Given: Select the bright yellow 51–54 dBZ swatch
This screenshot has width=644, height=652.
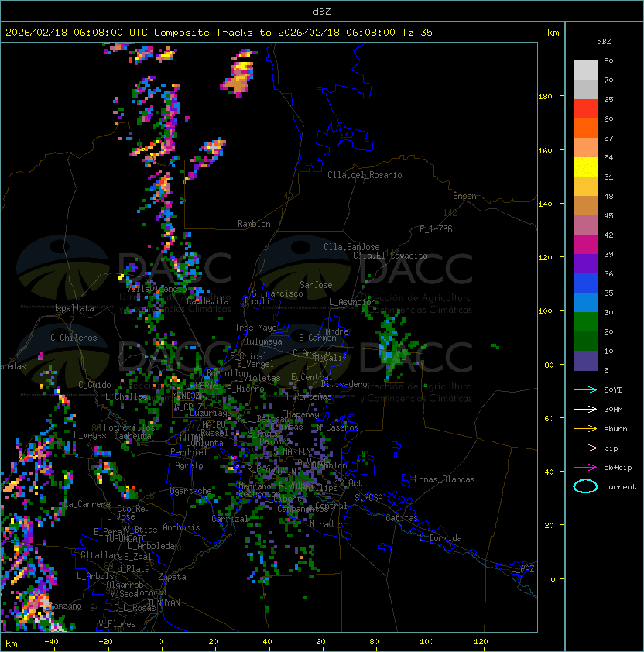Looking at the screenshot, I should point(585,166).
